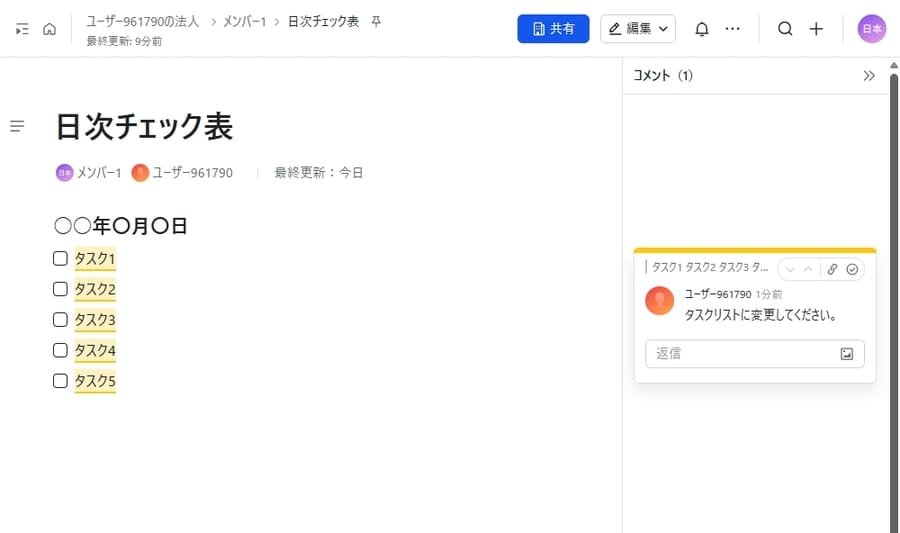Click quoted text in comment card header
This screenshot has height=533, width=900.
point(709,267)
